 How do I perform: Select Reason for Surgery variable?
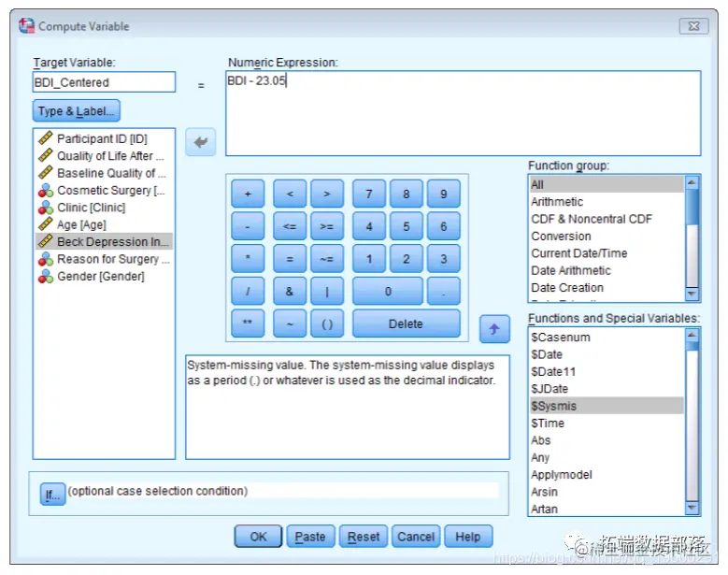click(104, 259)
